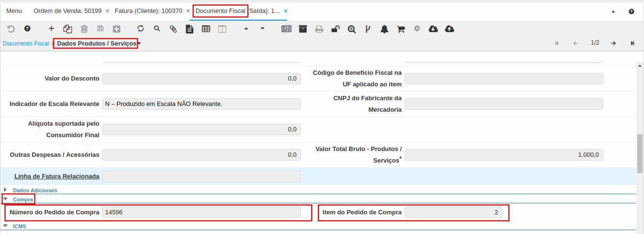
Task: Click the paperclip attachment icon
Action: point(173,29)
